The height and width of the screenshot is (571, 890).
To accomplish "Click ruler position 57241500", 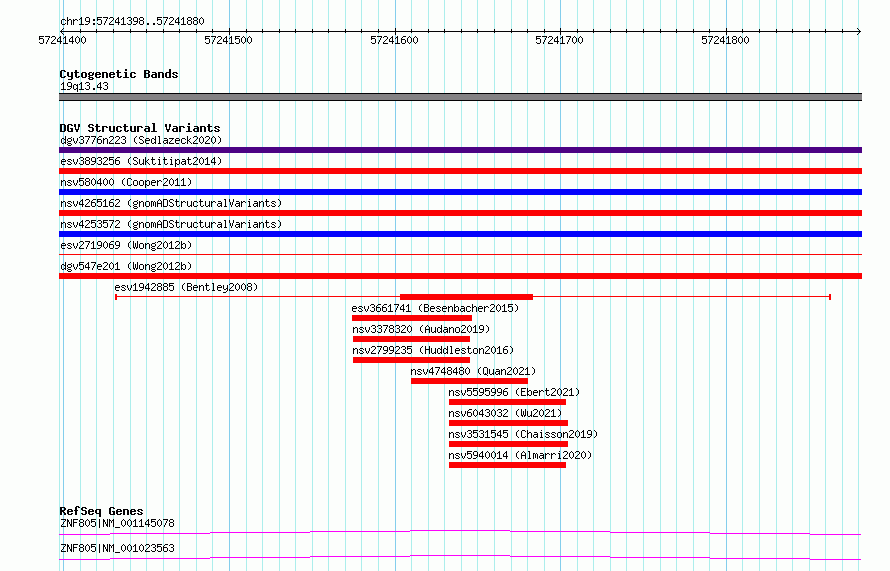I will 228,40.
